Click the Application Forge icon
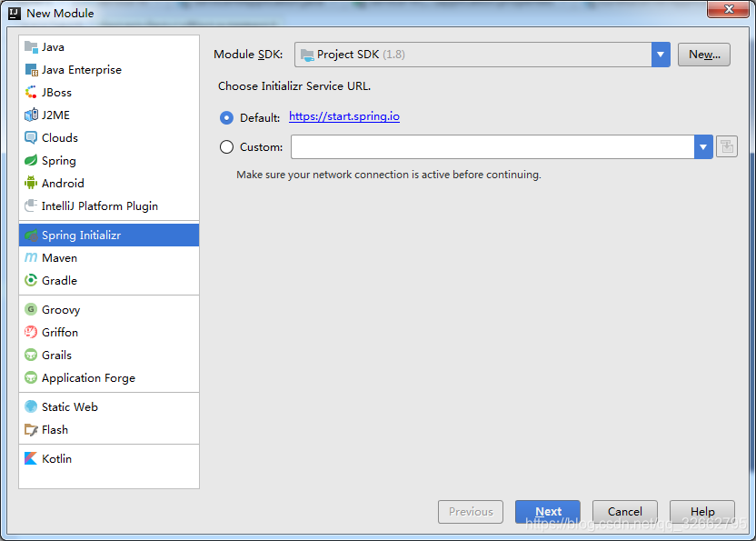Viewport: 756px width, 541px height. (x=31, y=378)
